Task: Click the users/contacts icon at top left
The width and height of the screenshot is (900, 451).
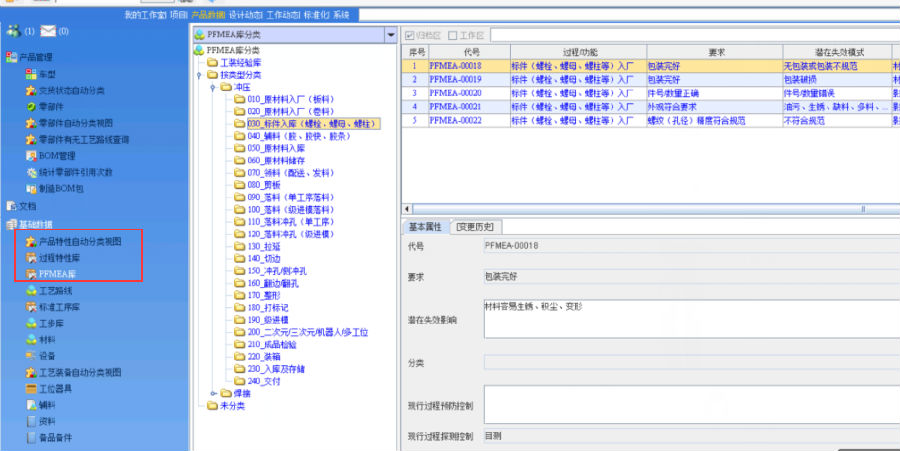Action: [x=12, y=32]
